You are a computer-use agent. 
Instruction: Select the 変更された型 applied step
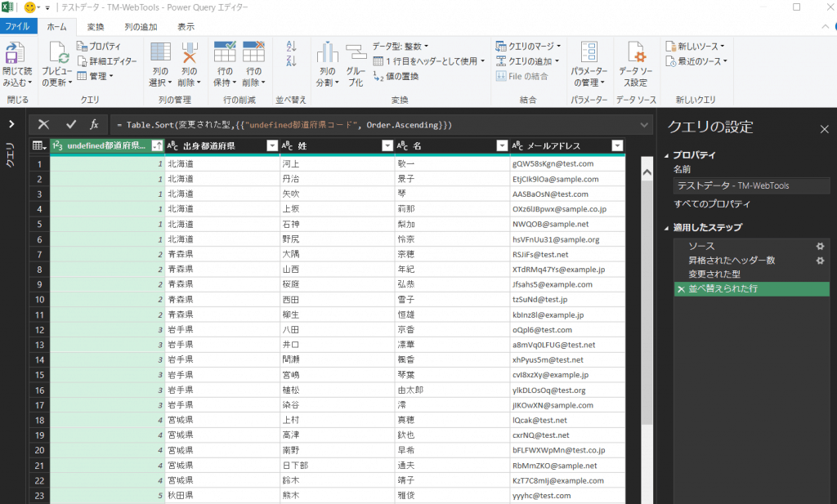point(714,274)
